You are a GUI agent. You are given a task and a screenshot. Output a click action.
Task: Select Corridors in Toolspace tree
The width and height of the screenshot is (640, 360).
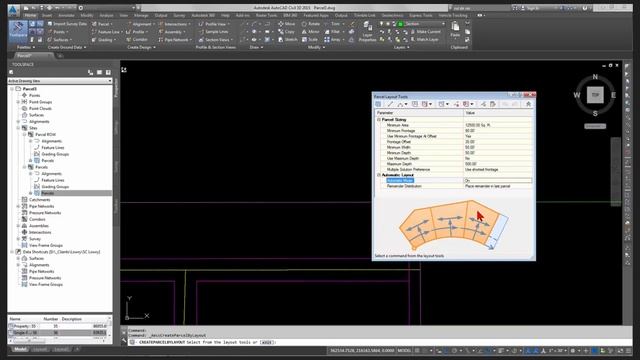[37, 219]
